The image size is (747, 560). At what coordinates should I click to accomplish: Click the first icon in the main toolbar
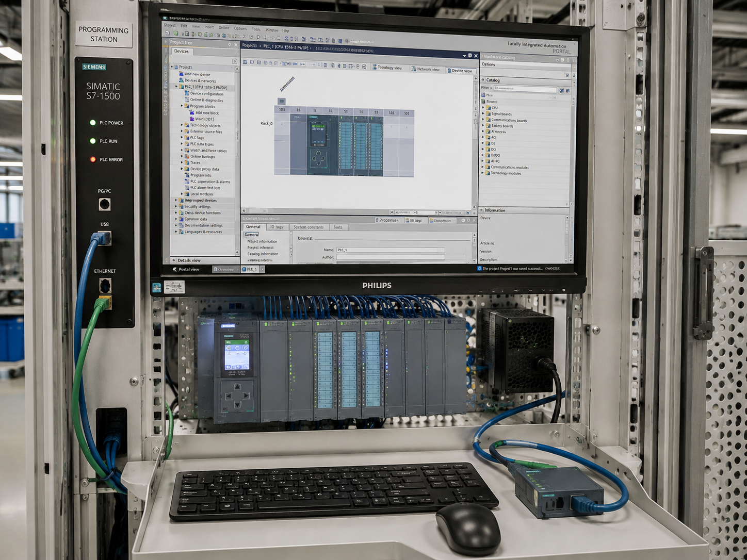point(167,32)
